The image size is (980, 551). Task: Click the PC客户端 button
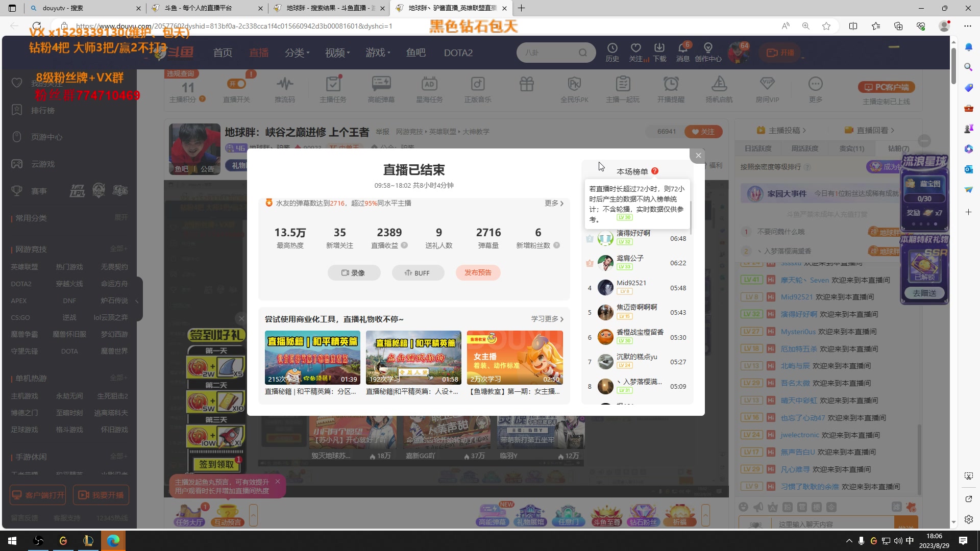(x=887, y=87)
